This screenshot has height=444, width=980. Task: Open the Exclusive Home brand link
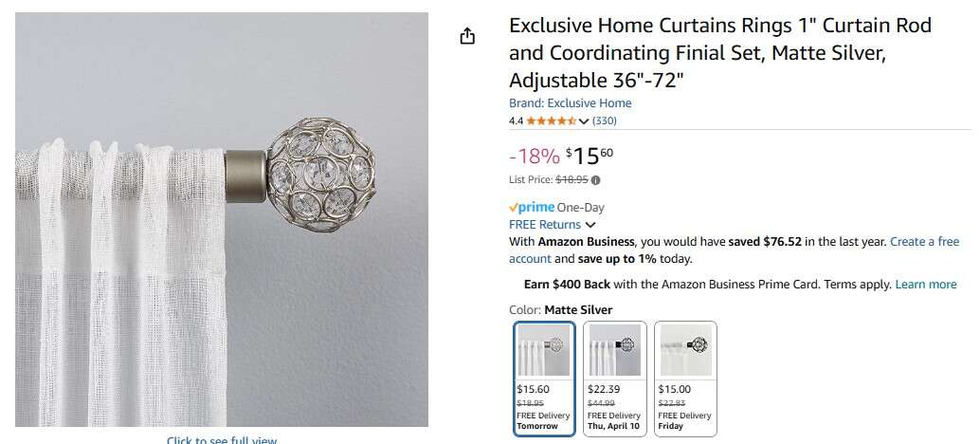[570, 103]
